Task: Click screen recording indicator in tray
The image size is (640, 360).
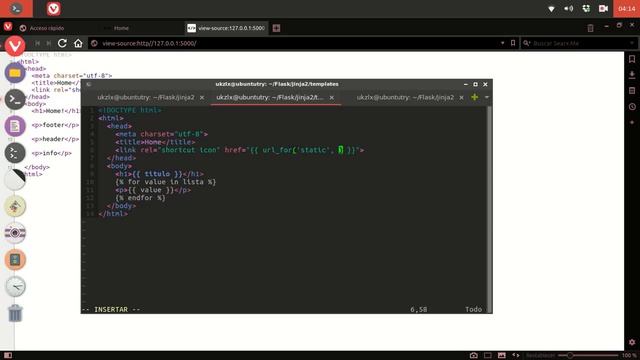Action: (603, 9)
